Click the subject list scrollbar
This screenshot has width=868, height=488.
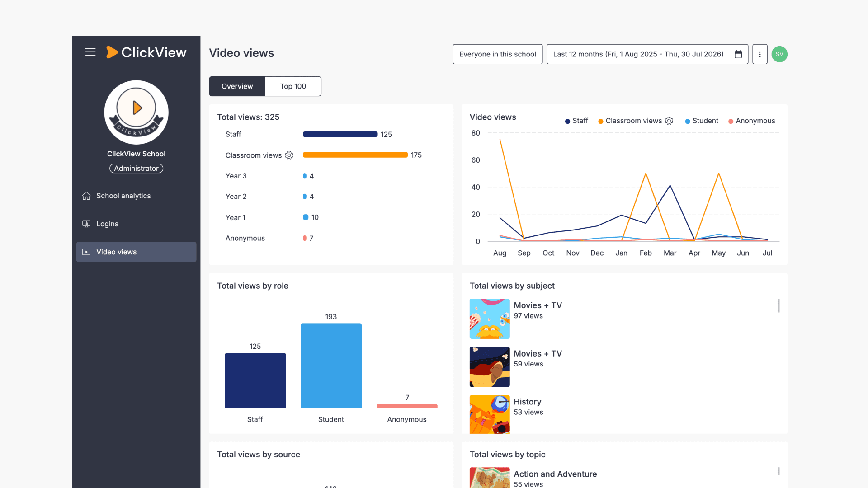pyautogui.click(x=778, y=305)
